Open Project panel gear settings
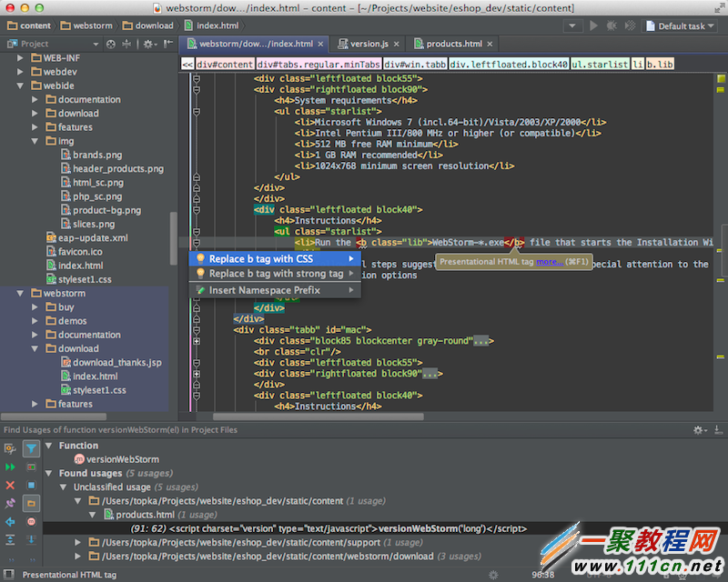This screenshot has width=728, height=582. (149, 44)
